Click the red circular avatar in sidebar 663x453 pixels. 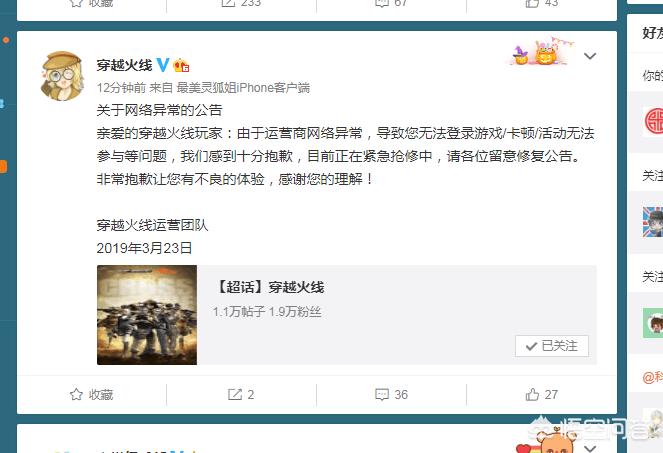point(654,121)
